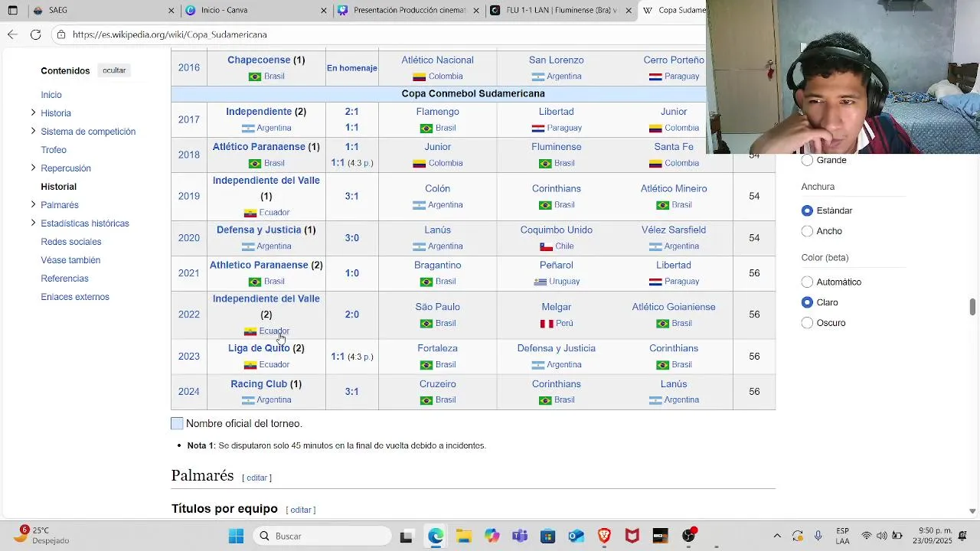
Task: Open Referencias in the contents sidebar
Action: [64, 279]
